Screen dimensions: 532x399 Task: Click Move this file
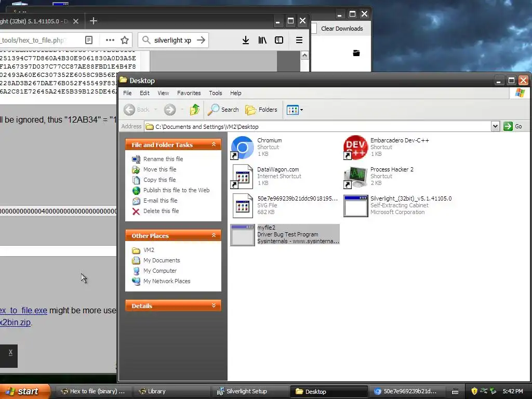[159, 169]
